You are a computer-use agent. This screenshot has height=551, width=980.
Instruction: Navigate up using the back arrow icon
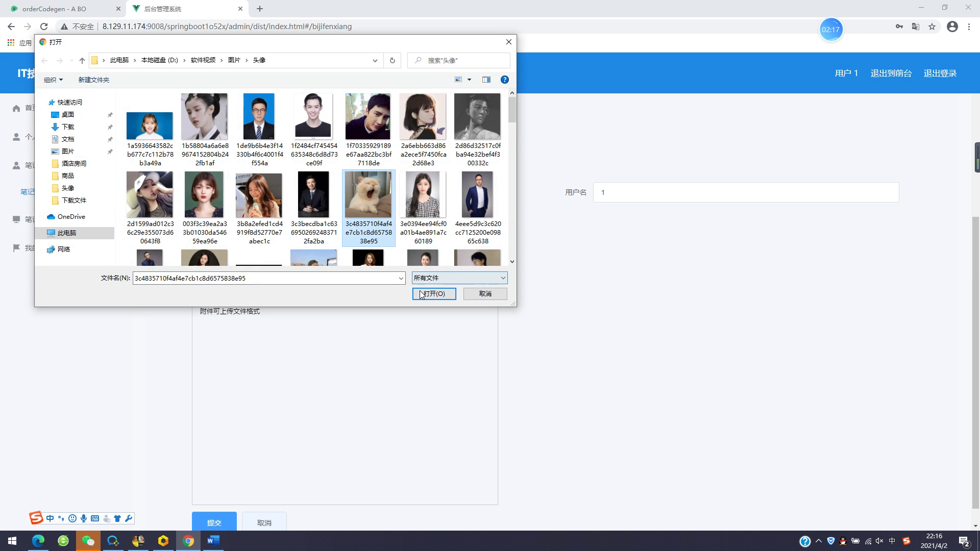click(45, 60)
